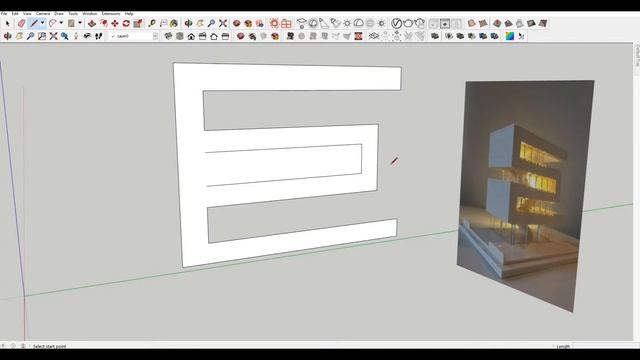
Task: Open the Help menu
Action: click(129, 13)
